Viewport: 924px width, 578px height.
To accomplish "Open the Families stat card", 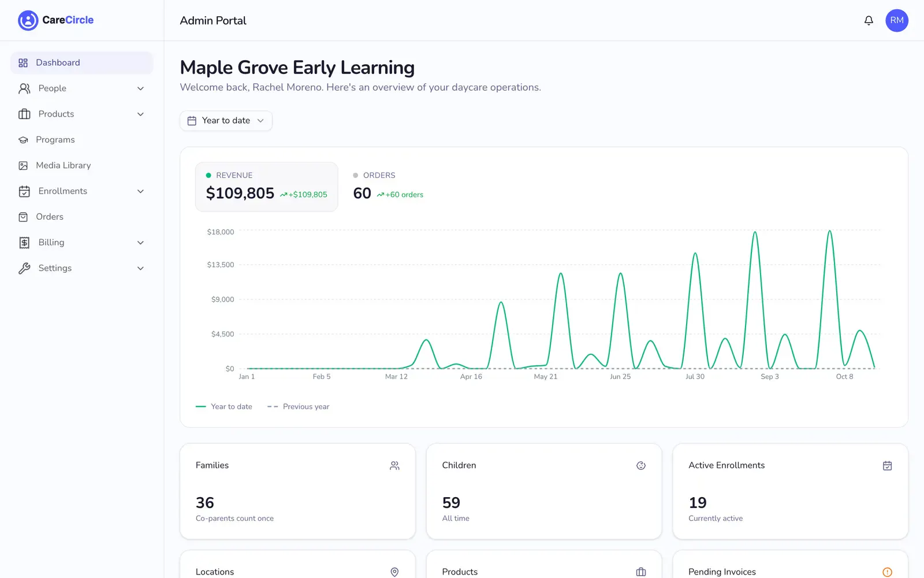I will coord(297,491).
